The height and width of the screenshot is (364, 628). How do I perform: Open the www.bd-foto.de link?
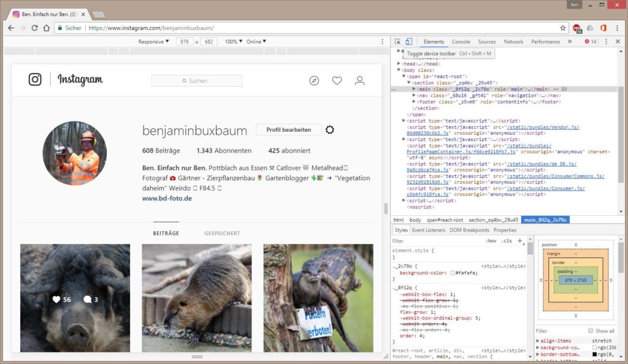(x=167, y=198)
